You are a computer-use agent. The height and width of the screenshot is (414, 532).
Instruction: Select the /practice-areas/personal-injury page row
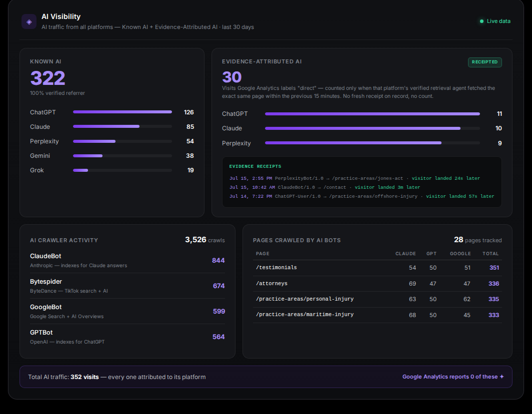(x=377, y=299)
